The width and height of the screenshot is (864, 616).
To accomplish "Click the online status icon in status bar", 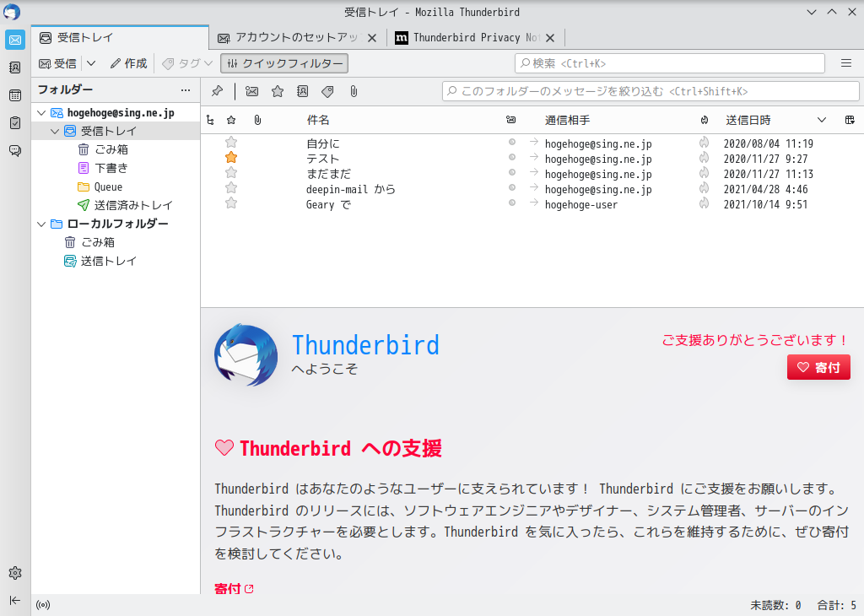I will (43, 605).
